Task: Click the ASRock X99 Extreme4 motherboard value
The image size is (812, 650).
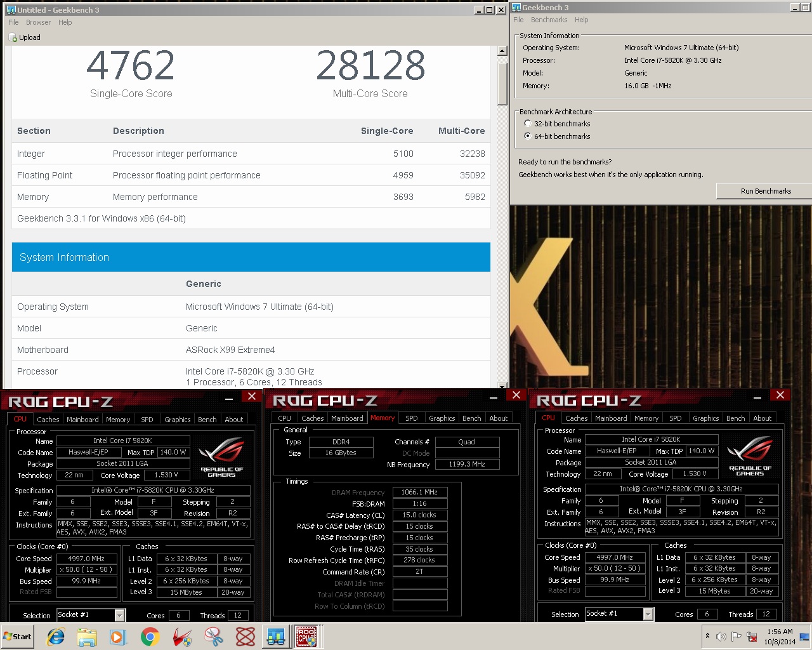Action: [x=230, y=350]
